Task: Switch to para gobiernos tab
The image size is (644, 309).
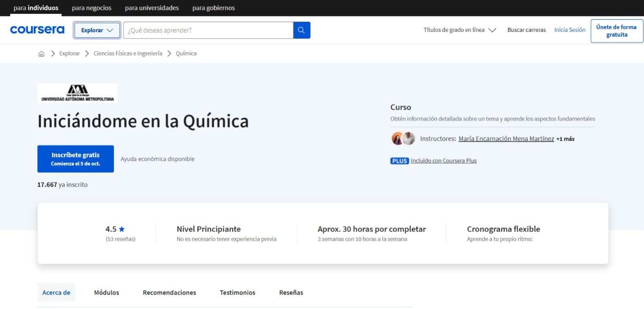Action: [x=214, y=8]
